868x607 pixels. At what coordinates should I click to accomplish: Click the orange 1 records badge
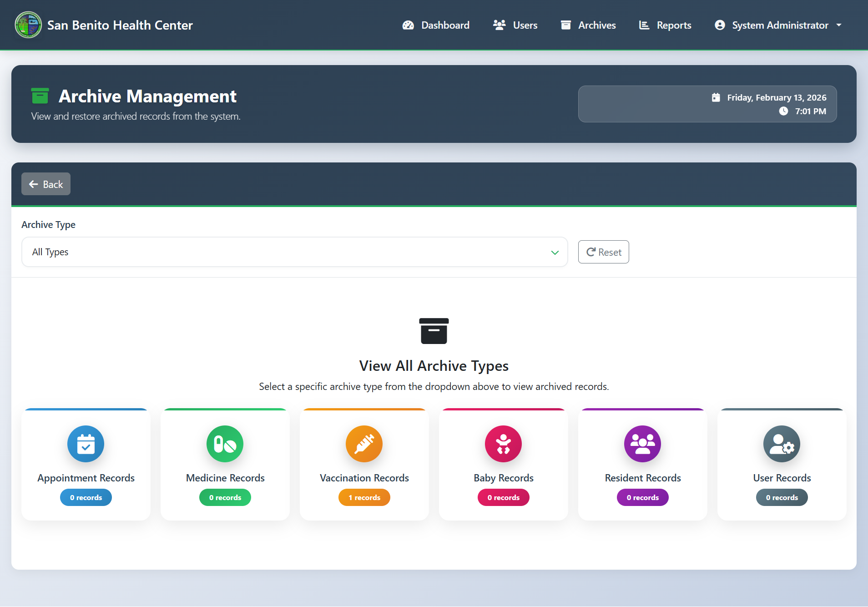(x=364, y=497)
